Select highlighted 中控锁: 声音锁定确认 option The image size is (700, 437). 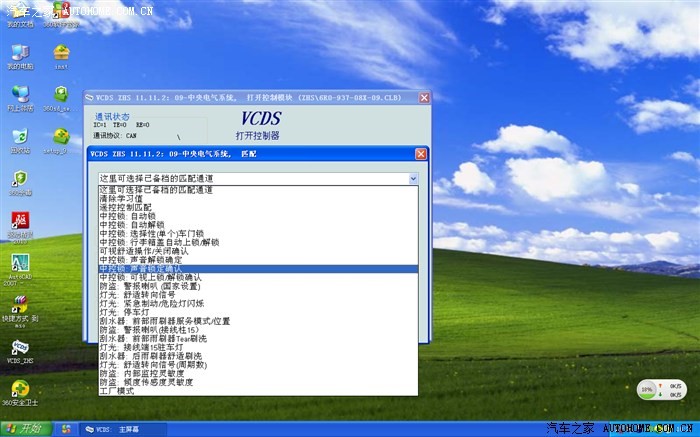pyautogui.click(x=258, y=269)
